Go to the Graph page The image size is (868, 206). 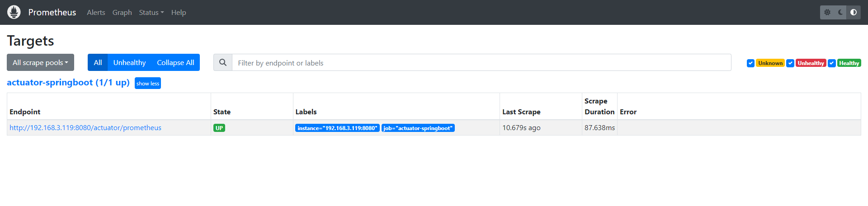(122, 13)
